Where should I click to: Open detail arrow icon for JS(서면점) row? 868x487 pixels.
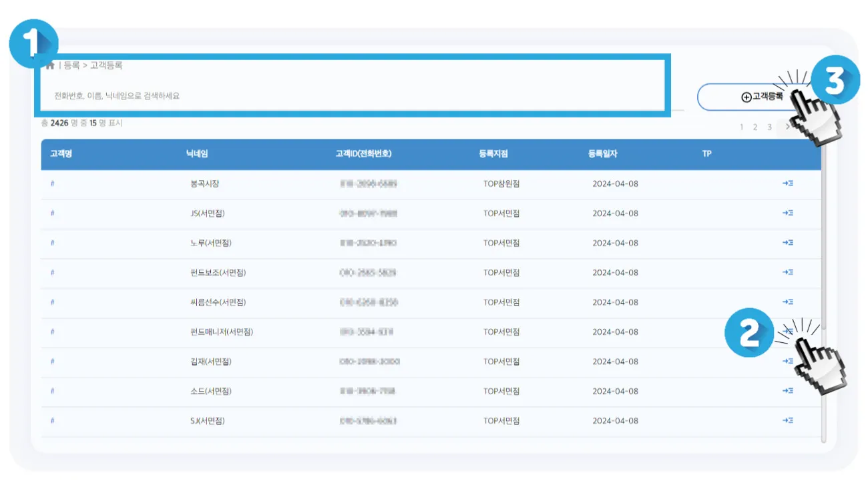(x=788, y=213)
